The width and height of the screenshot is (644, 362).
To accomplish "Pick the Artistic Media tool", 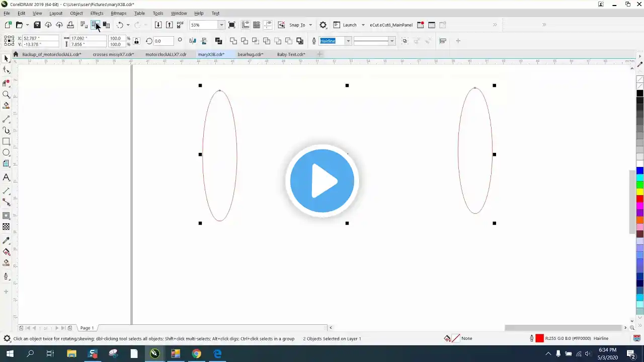I will point(6,130).
